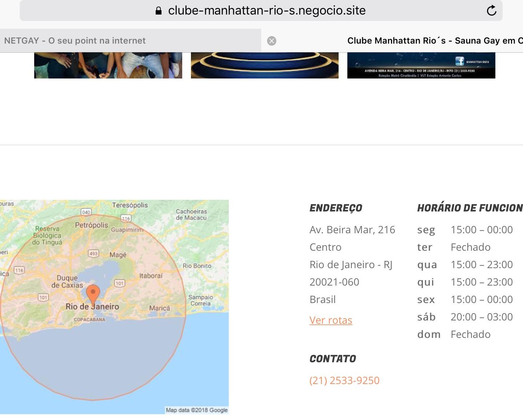
Task: Click the qua hours 15:00 – 23:00
Action: point(482,264)
